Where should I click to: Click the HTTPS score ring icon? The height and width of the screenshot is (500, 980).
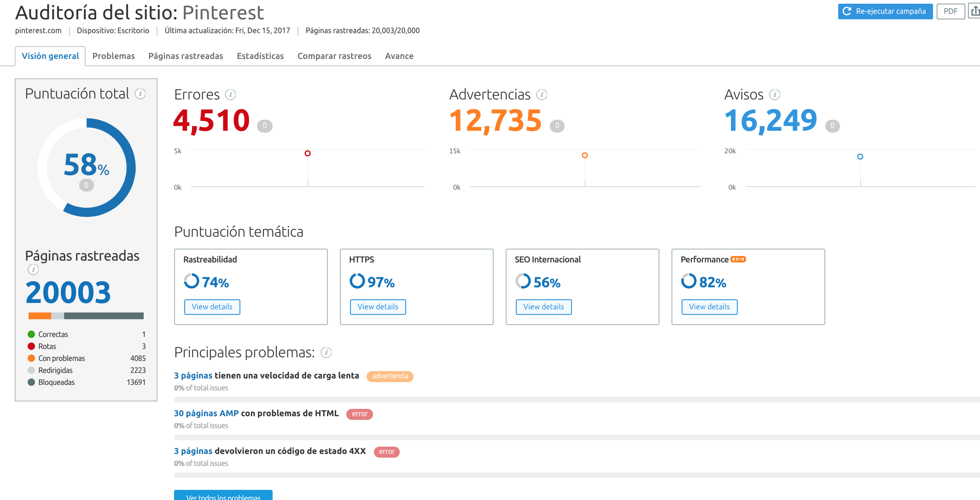(357, 281)
